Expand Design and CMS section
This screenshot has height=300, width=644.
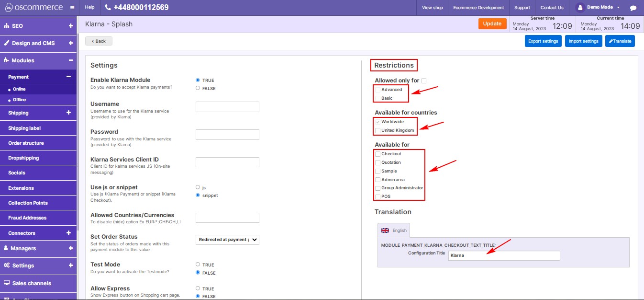70,43
